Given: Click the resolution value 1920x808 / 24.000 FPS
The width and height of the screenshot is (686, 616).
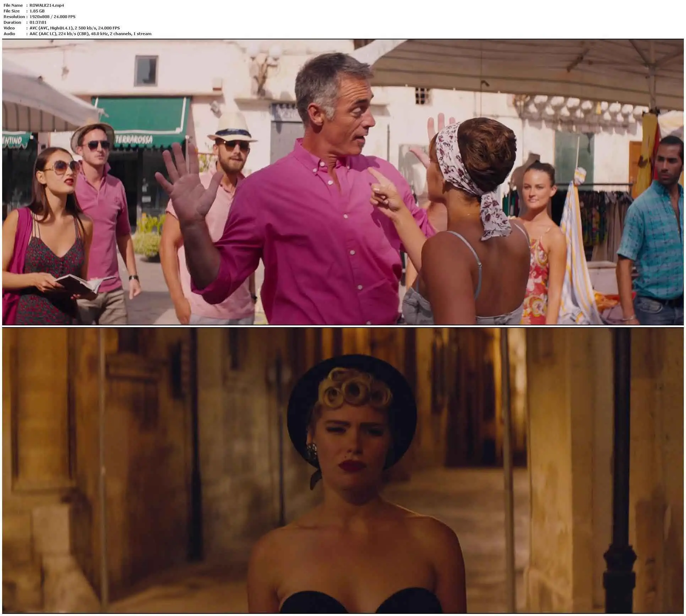Looking at the screenshot, I should point(53,17).
